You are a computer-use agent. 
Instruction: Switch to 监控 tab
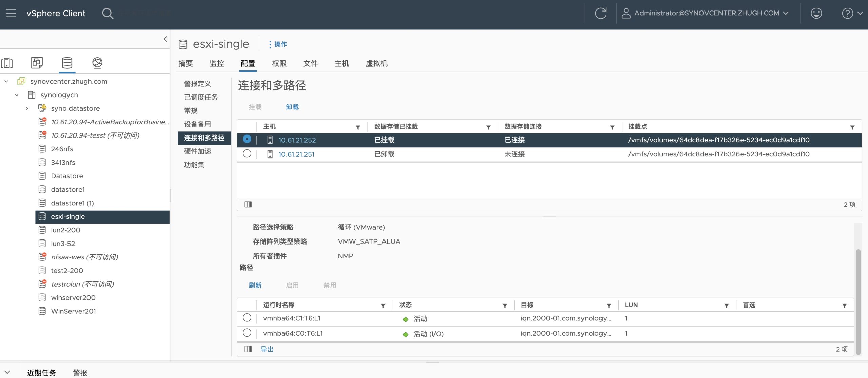[x=217, y=63]
